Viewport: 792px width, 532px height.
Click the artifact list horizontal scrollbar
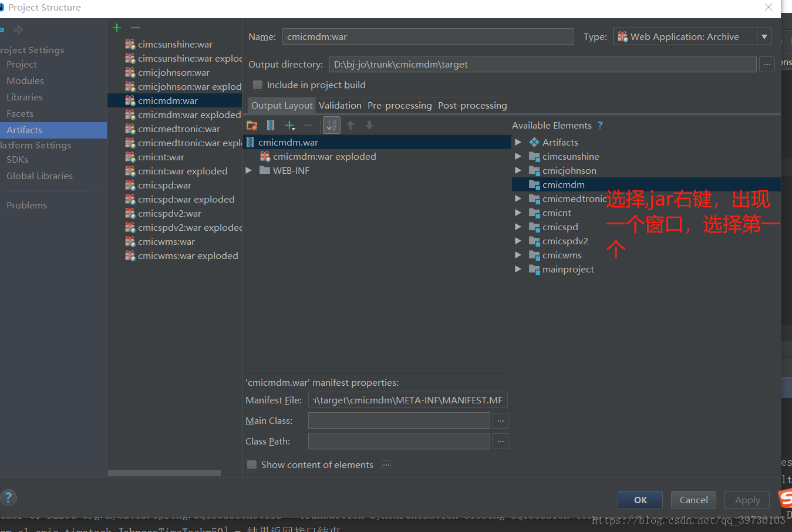coord(164,473)
